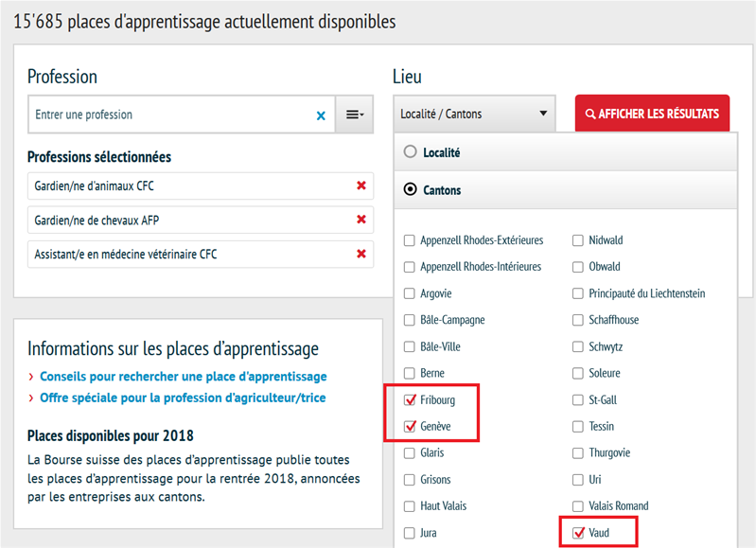This screenshot has height=548, width=756.
Task: Expand the Localité / Cantons dropdown
Action: tap(474, 115)
